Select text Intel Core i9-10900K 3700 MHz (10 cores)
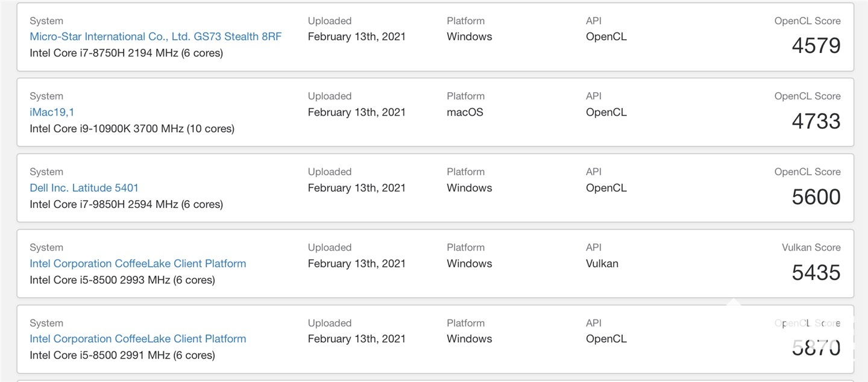868x382 pixels. pos(132,129)
